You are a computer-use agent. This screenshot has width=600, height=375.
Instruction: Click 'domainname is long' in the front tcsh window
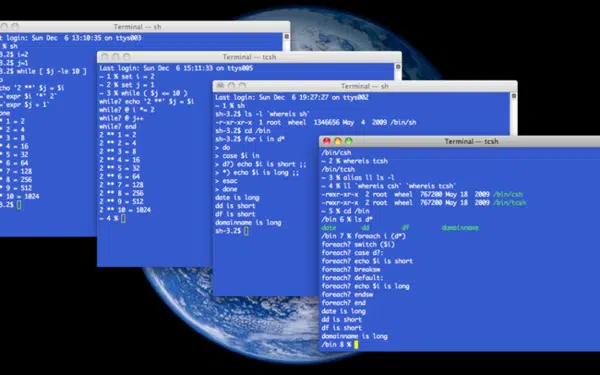tap(355, 336)
